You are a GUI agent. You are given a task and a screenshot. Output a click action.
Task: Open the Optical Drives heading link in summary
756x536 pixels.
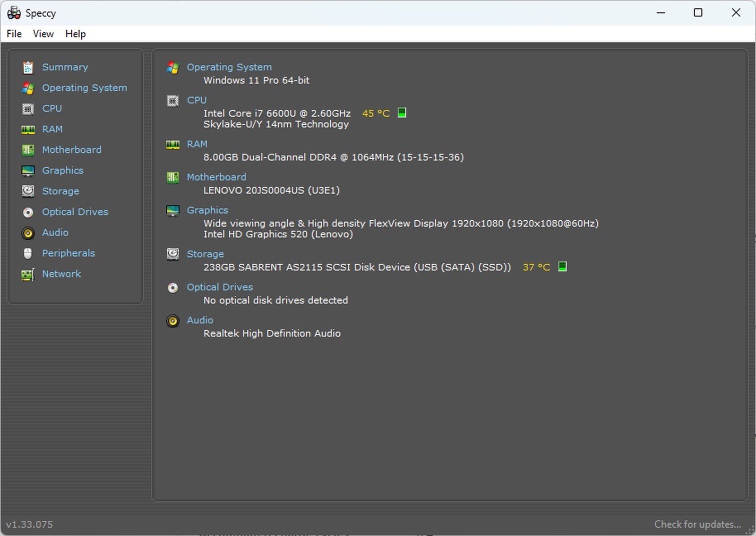[x=220, y=287]
